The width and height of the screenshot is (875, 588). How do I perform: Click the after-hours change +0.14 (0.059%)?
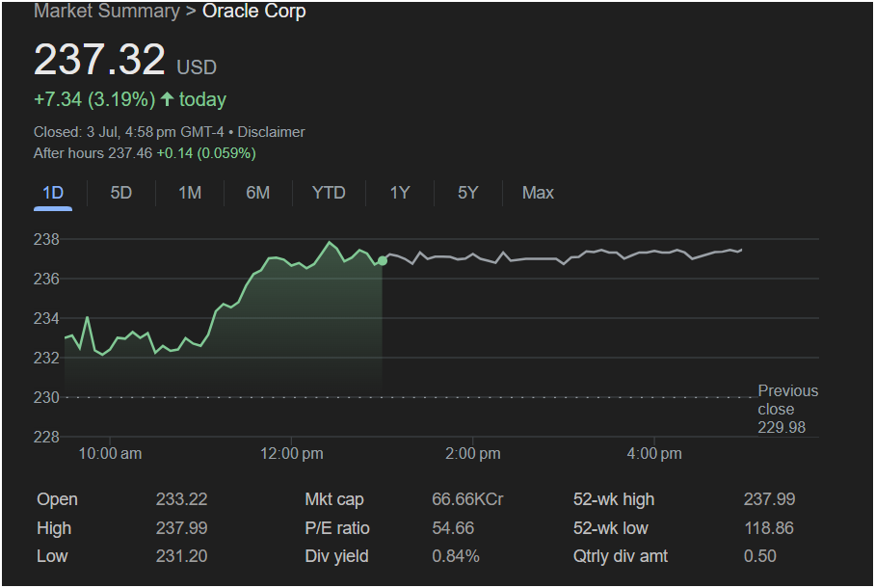click(x=206, y=153)
